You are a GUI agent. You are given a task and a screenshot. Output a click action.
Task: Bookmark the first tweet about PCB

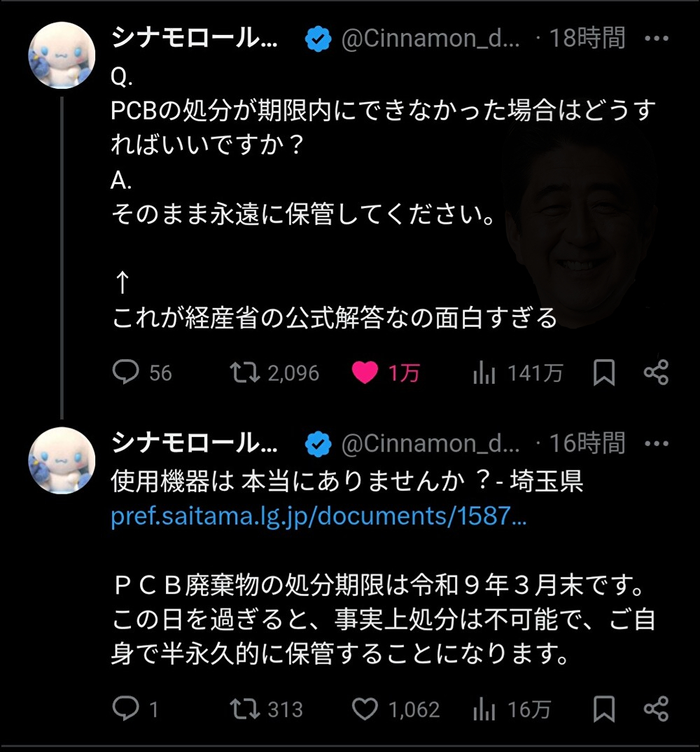tap(603, 372)
